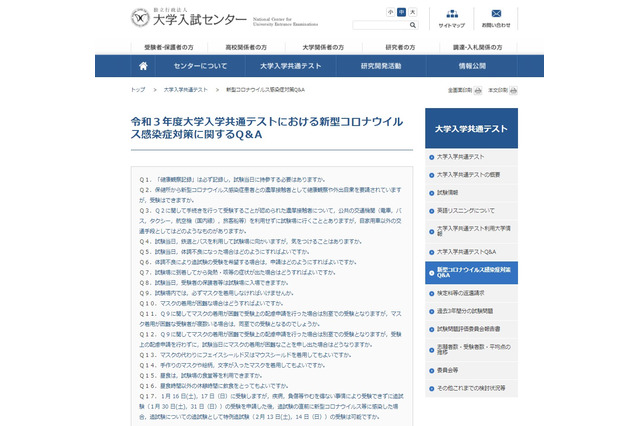Screen dimensions: 640x426
Task: Click the 大学入試センター logo
Action: tap(189, 18)
